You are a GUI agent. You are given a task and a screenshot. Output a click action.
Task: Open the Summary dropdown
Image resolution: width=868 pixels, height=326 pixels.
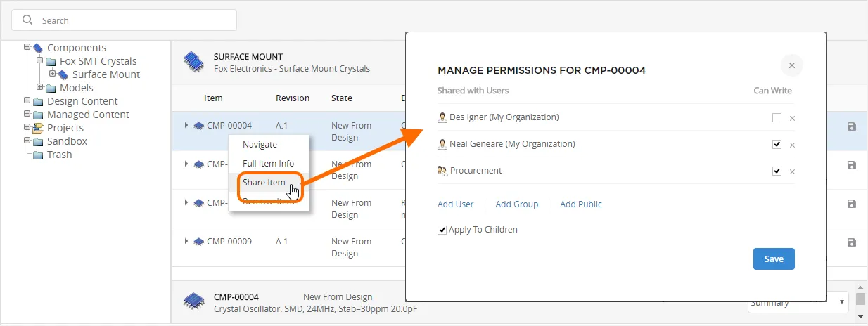point(798,303)
